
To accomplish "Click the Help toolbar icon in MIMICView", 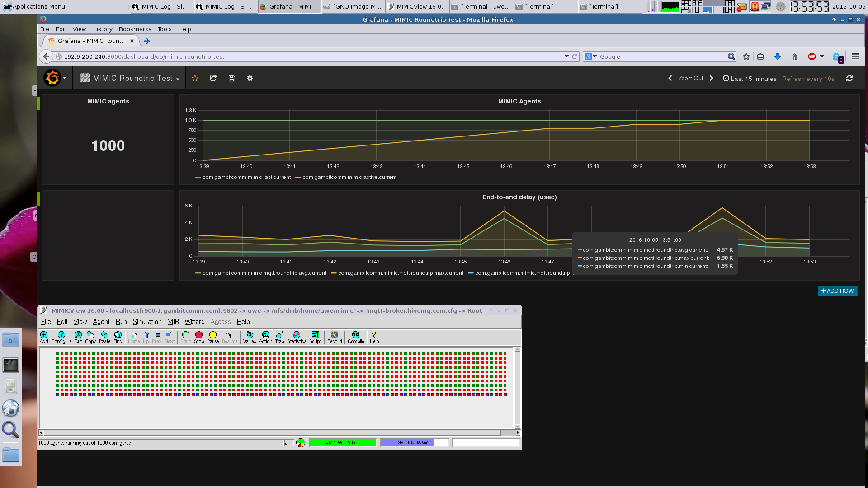I will [374, 337].
